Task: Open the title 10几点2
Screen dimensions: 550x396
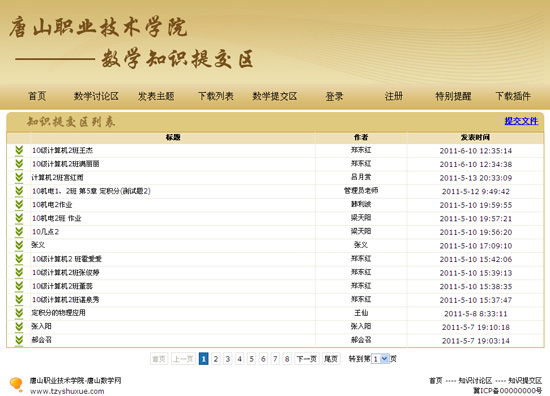Action: point(45,232)
